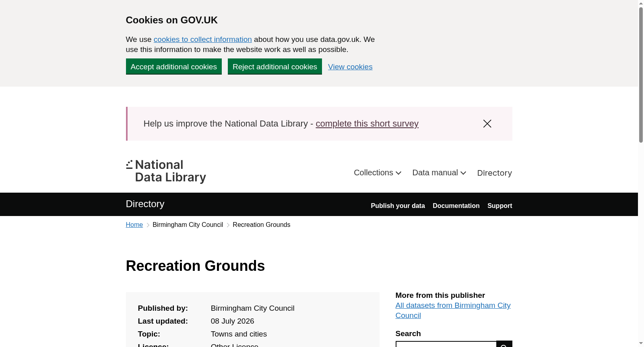This screenshot has width=644, height=347.
Task: Click the 08 July 2026 last updated value
Action: pos(232,321)
